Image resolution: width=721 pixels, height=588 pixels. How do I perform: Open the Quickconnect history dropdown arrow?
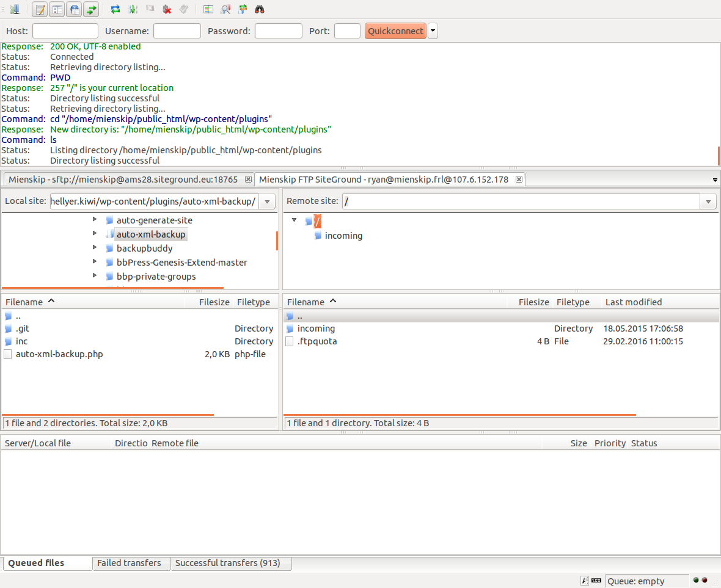coord(433,31)
